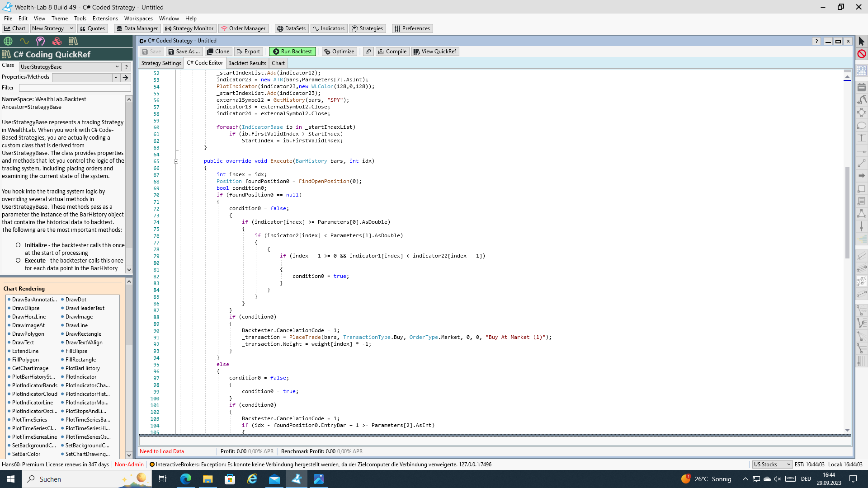
Task: Select the horizontal line drawing tool
Action: (x=861, y=152)
